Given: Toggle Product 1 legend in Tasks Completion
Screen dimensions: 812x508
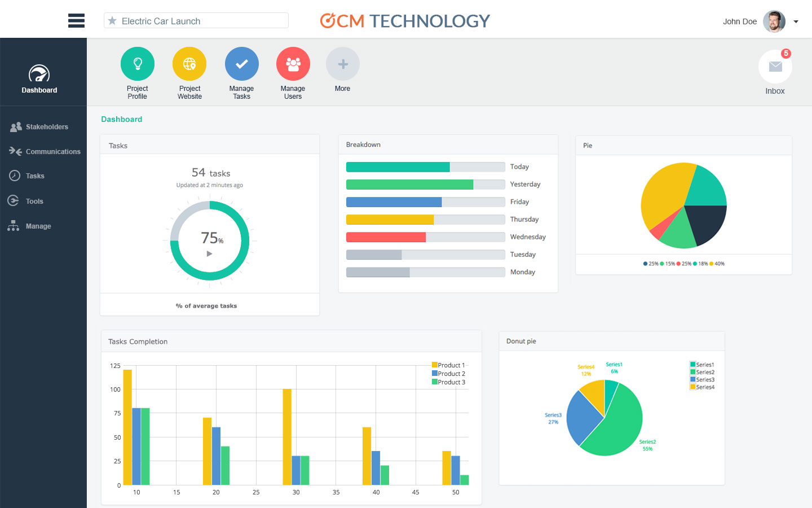Looking at the screenshot, I should coord(449,365).
